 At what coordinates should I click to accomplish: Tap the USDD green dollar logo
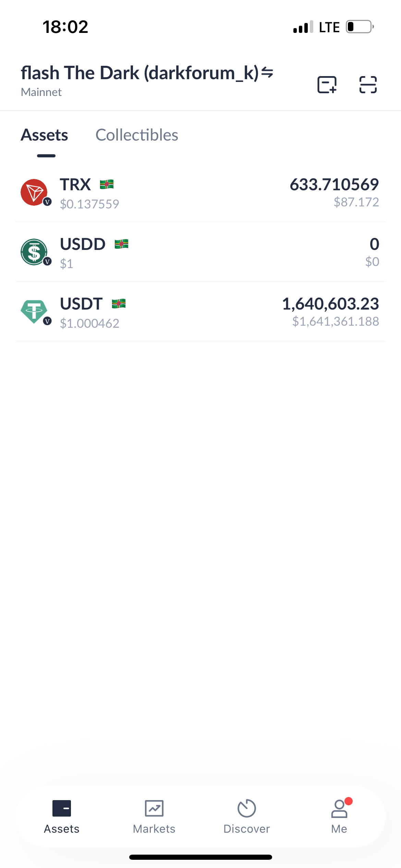pyautogui.click(x=34, y=252)
